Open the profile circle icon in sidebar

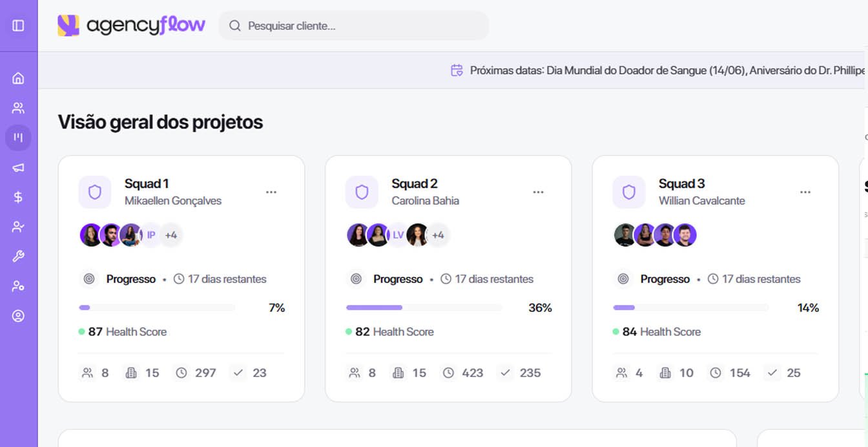point(18,316)
